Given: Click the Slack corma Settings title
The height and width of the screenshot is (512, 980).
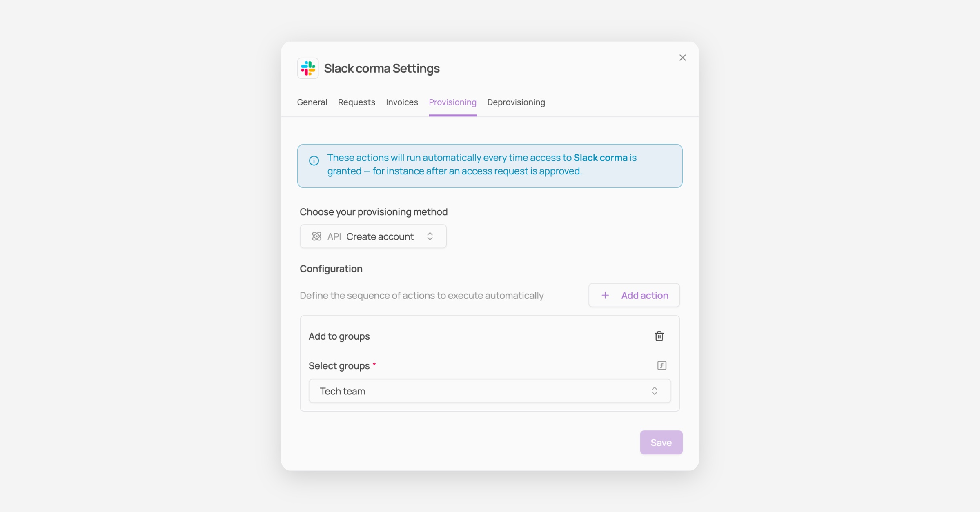Looking at the screenshot, I should [382, 68].
